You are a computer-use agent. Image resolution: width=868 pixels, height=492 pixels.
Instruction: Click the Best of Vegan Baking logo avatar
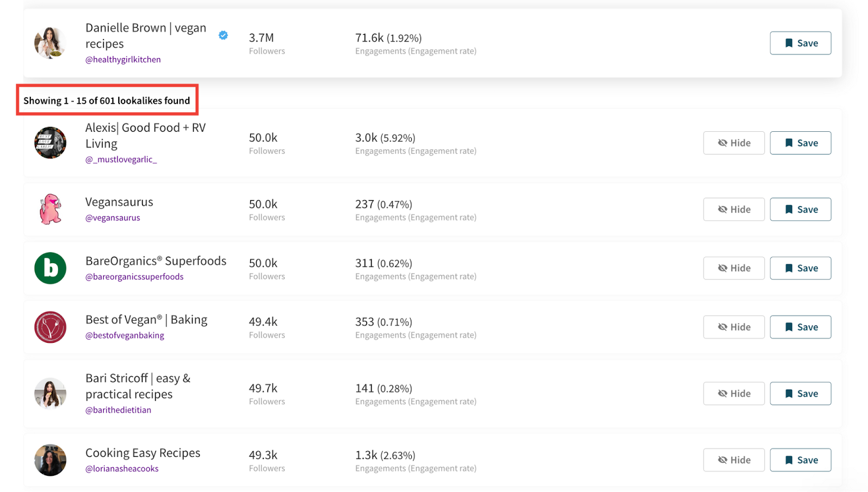(50, 327)
